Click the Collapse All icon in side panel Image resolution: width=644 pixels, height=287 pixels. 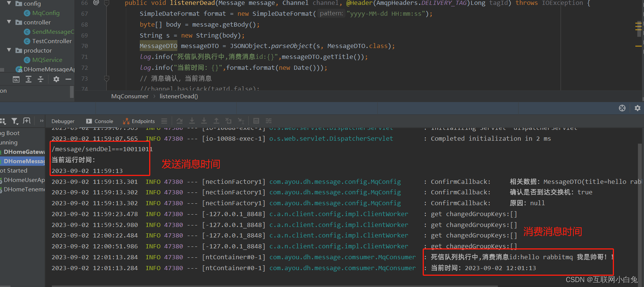(x=41, y=79)
